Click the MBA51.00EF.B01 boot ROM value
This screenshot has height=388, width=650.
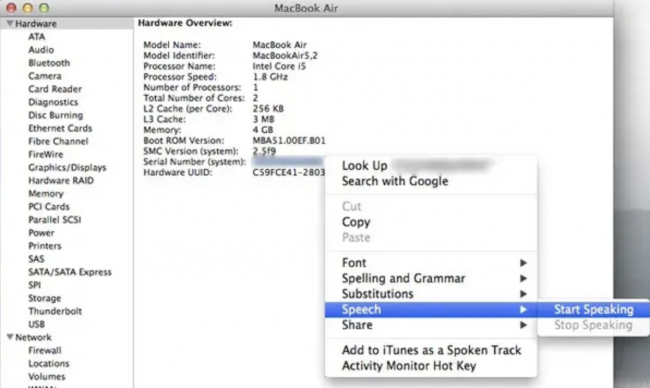click(x=289, y=141)
